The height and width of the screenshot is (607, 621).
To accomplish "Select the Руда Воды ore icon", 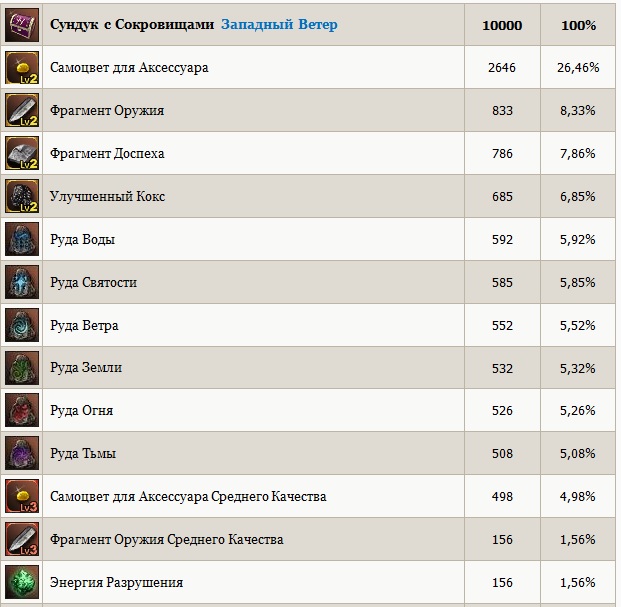I will 22,239.
